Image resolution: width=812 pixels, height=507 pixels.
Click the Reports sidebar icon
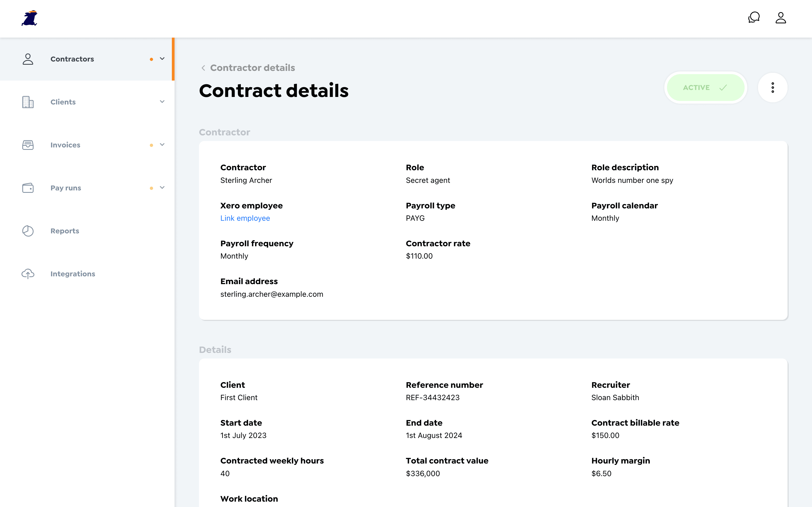[28, 231]
